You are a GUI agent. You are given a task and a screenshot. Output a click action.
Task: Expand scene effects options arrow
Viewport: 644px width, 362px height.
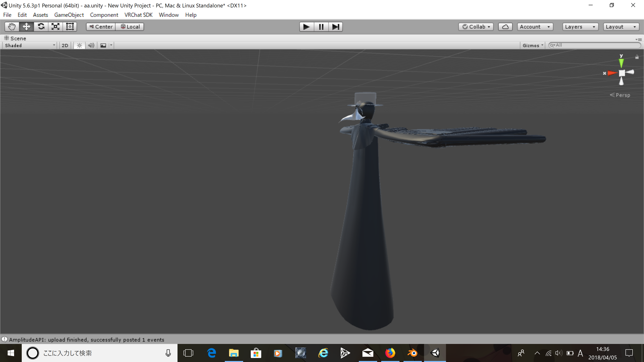[x=111, y=45]
